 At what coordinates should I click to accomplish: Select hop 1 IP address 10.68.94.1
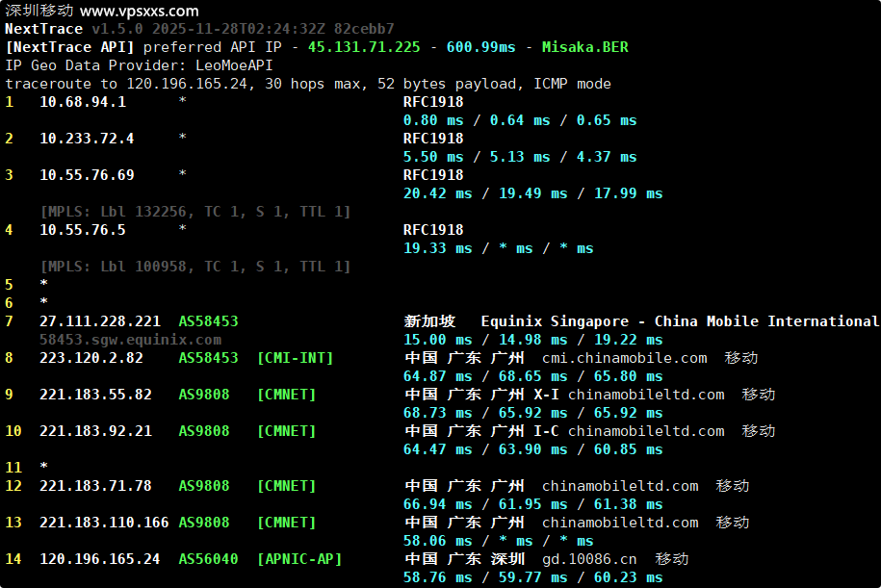pos(82,102)
